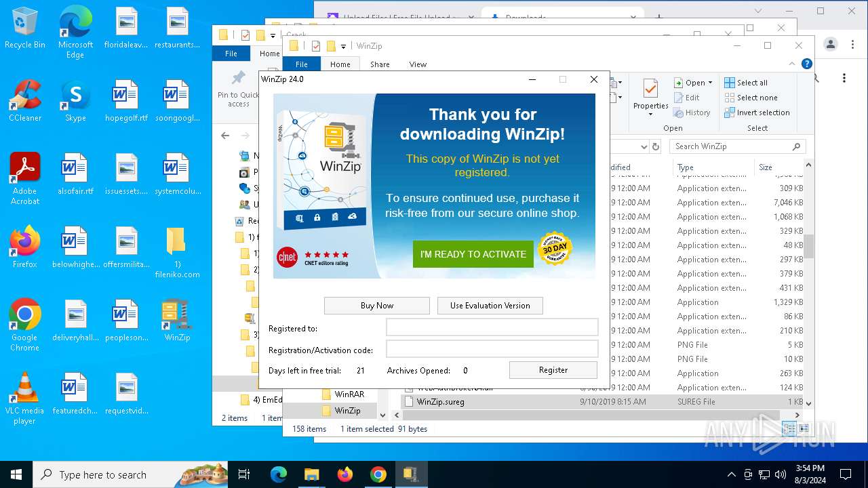The image size is (868, 488).
Task: Open the File tab in WinZip Explorer
Action: coord(302,64)
